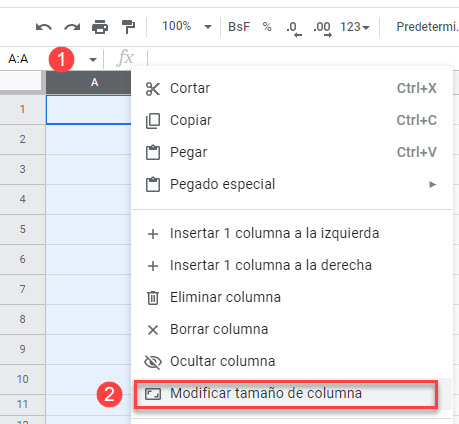
Task: Select row 5 header
Action: coord(22,229)
